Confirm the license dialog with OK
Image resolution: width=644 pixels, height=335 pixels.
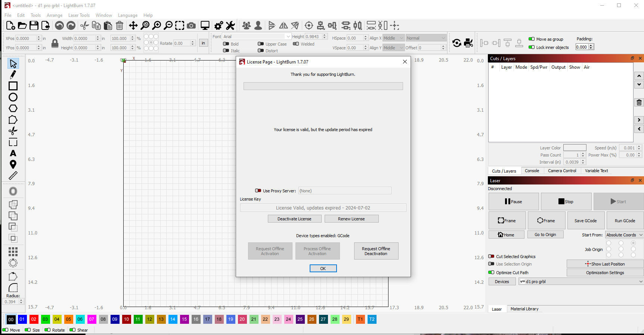point(323,269)
